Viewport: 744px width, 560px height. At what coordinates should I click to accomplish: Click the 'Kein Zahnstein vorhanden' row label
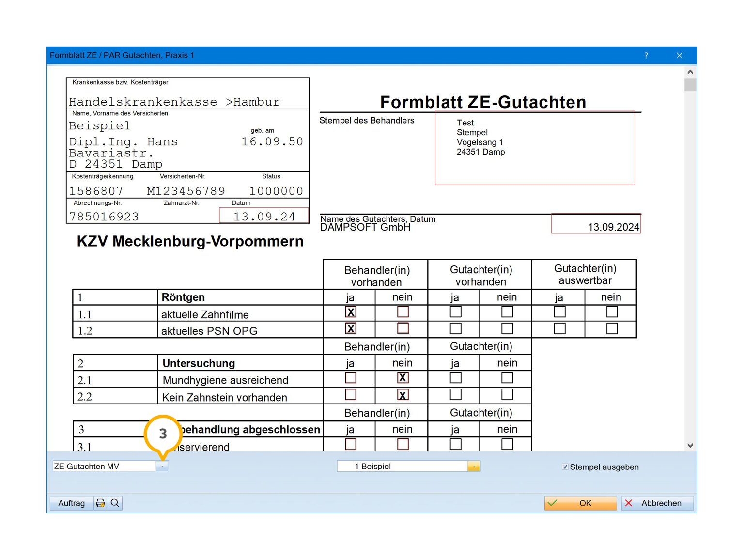click(x=225, y=398)
